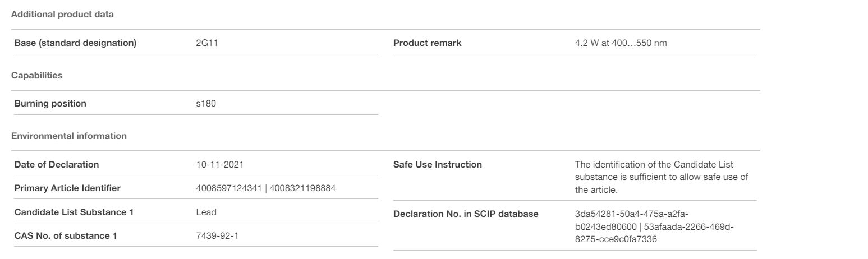The width and height of the screenshot is (868, 259).
Task: Click the Environmental information heading
Action: pos(69,136)
